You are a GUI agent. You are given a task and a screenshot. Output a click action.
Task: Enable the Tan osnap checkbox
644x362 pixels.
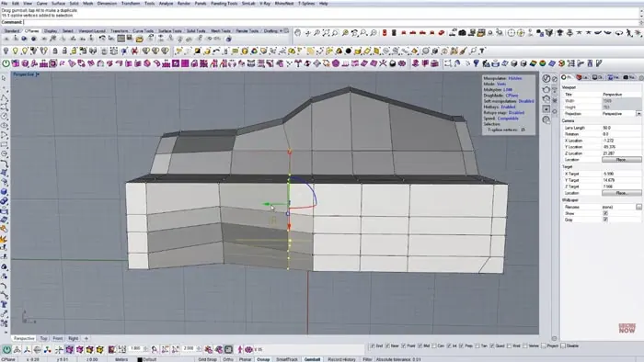477,346
